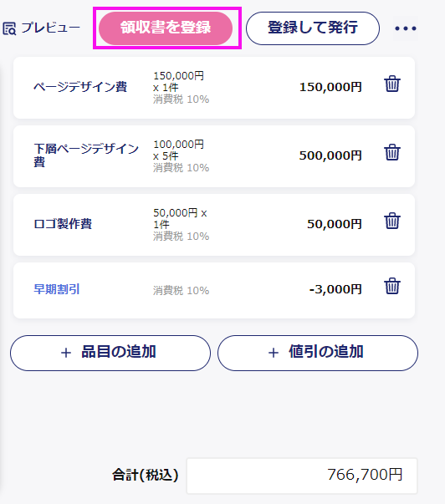
Task: Click the プレビュー text label
Action: (50, 28)
